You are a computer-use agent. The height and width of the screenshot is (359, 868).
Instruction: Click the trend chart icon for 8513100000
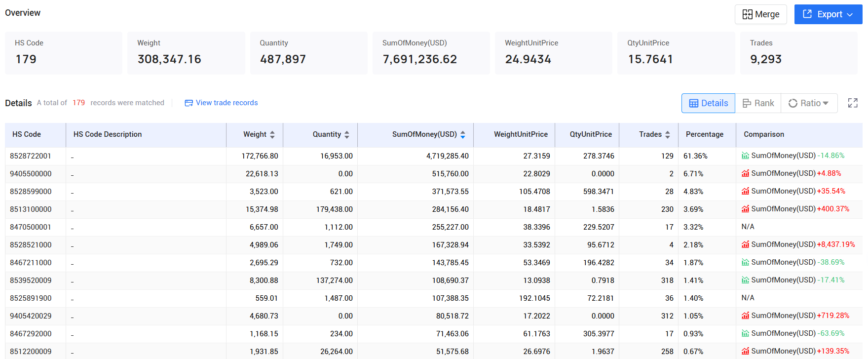(x=745, y=209)
